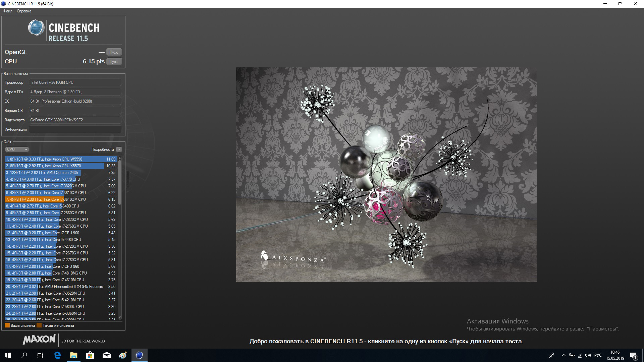Screen dimensions: 644x362
Task: Select ranking row Intel Xeon CPU X5570
Action: click(x=61, y=166)
